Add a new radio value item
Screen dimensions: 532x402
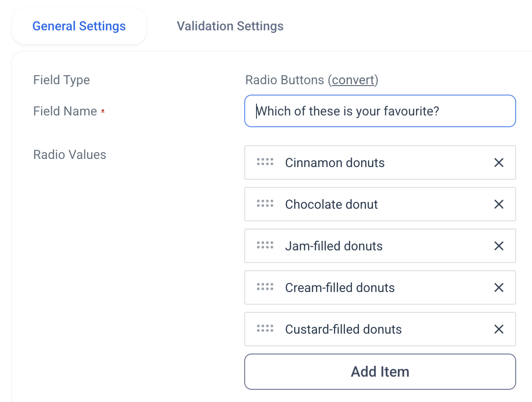coord(380,372)
